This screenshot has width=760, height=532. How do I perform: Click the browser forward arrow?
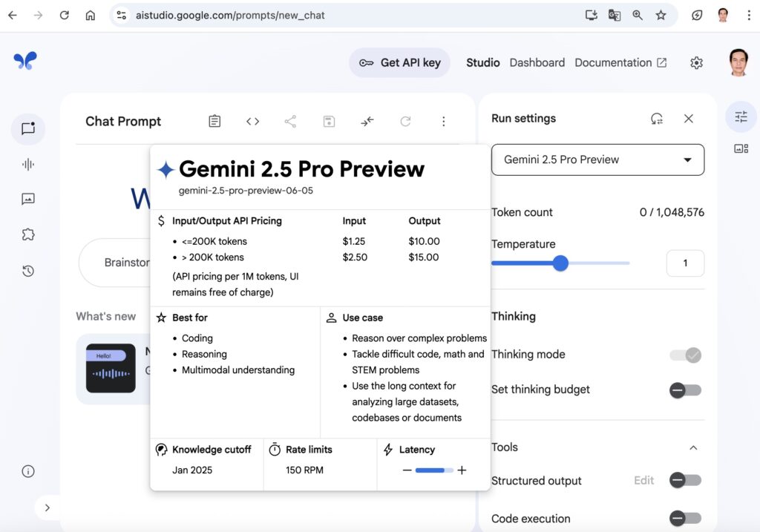(x=39, y=15)
